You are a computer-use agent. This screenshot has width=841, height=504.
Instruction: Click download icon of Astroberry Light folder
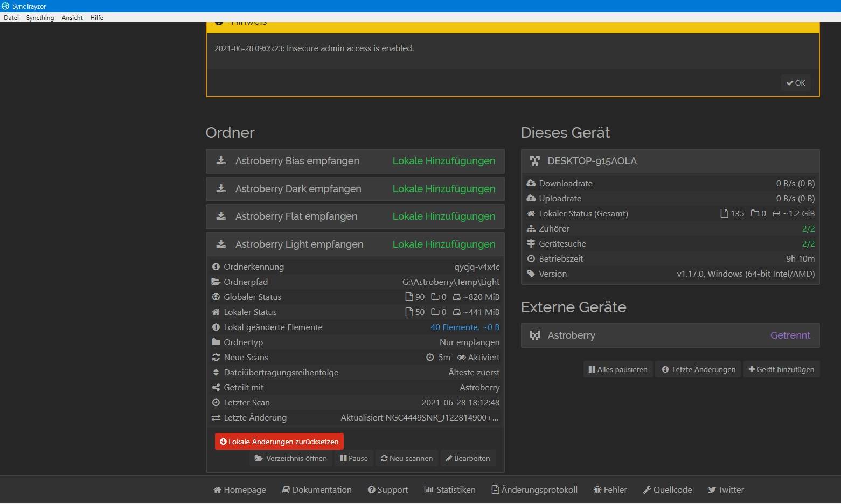click(x=221, y=244)
